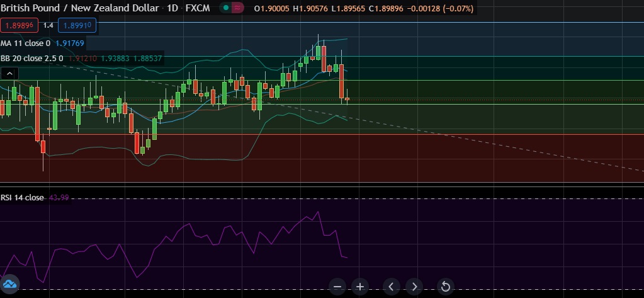This screenshot has height=298, width=644.
Task: Select the MA 11 close indicator legend
Action: (x=25, y=43)
